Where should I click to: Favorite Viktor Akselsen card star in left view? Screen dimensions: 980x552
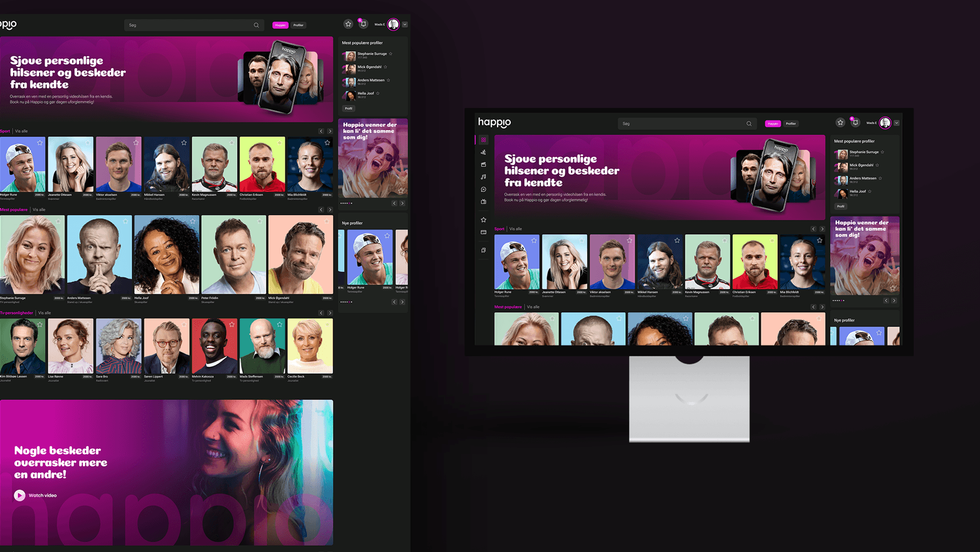[x=136, y=143]
